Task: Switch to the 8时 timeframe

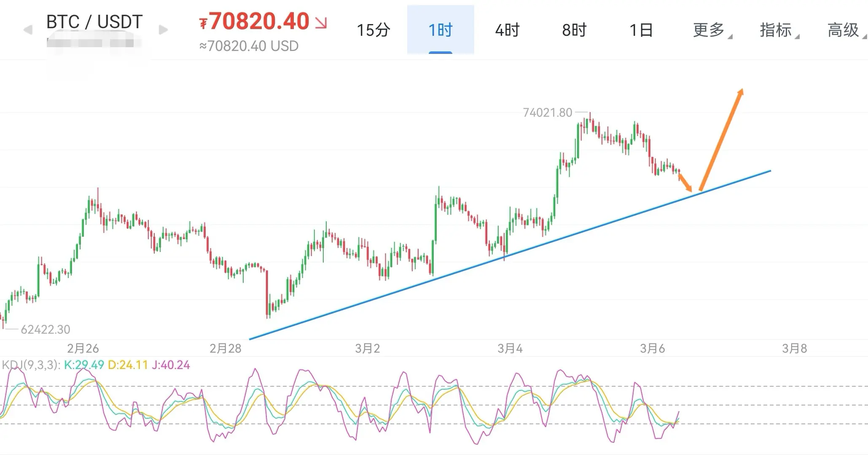Action: [574, 30]
